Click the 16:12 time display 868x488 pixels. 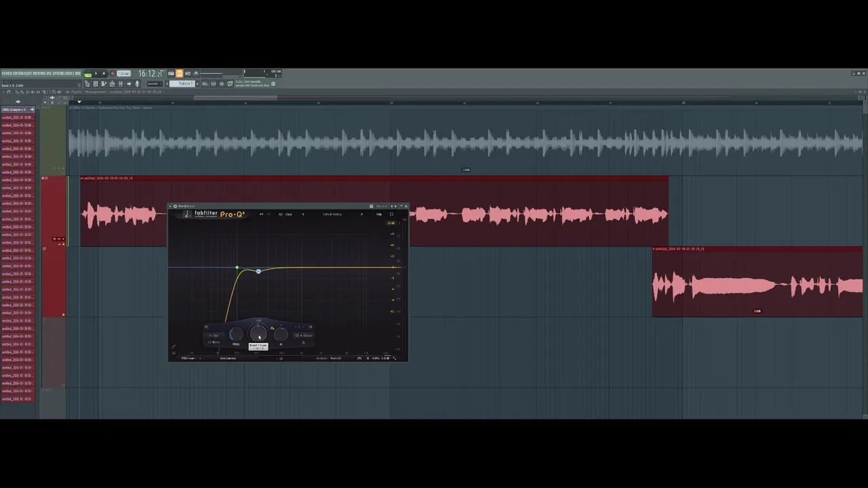coord(150,73)
